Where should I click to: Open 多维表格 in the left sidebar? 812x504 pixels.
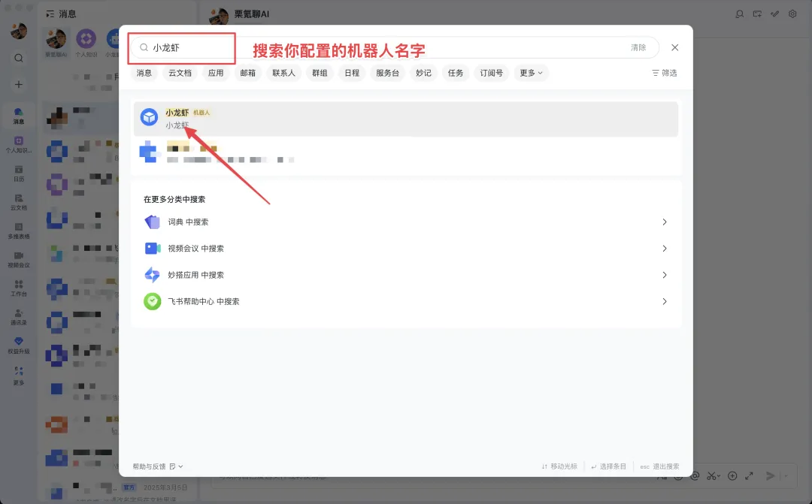click(x=19, y=231)
